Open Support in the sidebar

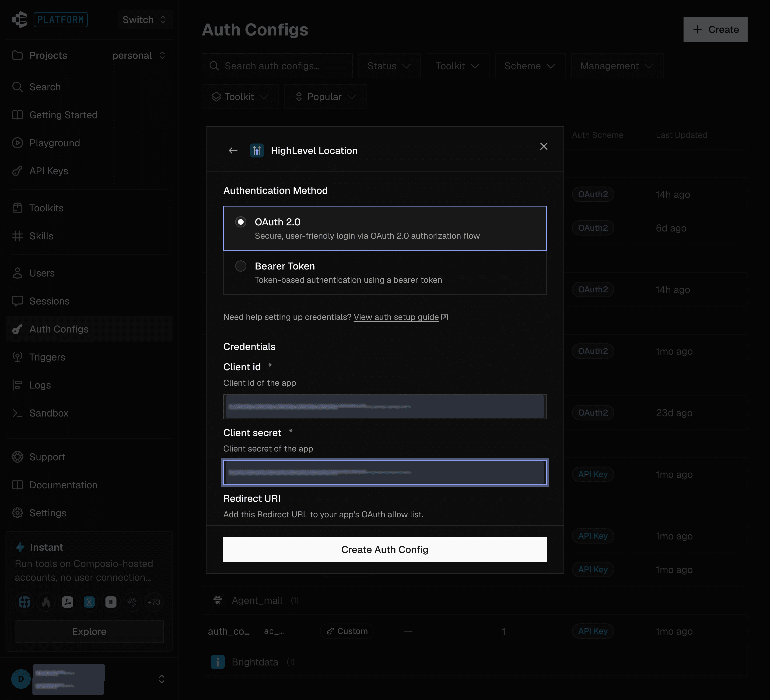pyautogui.click(x=89, y=457)
